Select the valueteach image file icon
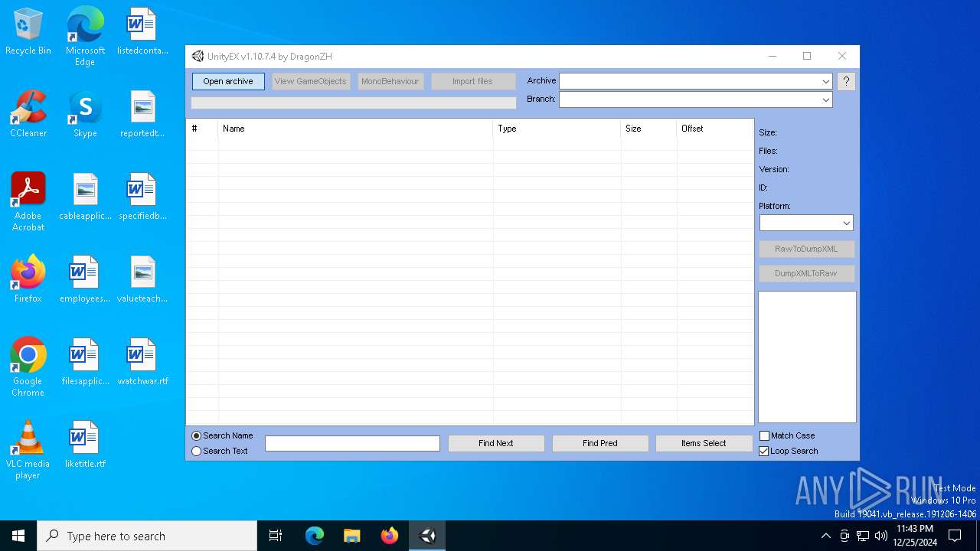The image size is (980, 551). [142, 280]
